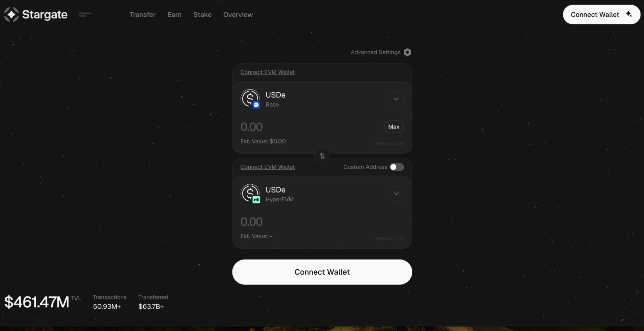Open the hamburger menu lines icon
Image resolution: width=644 pixels, height=331 pixels.
click(x=85, y=15)
